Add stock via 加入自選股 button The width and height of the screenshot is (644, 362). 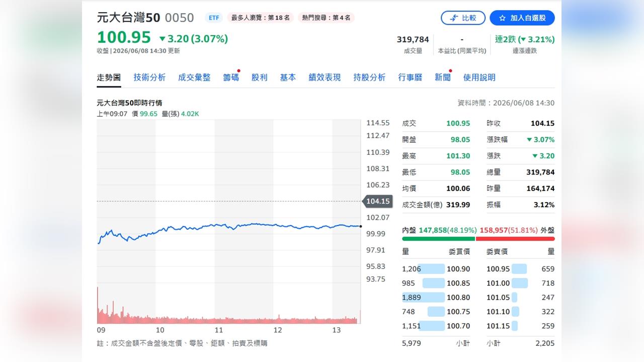click(x=522, y=18)
